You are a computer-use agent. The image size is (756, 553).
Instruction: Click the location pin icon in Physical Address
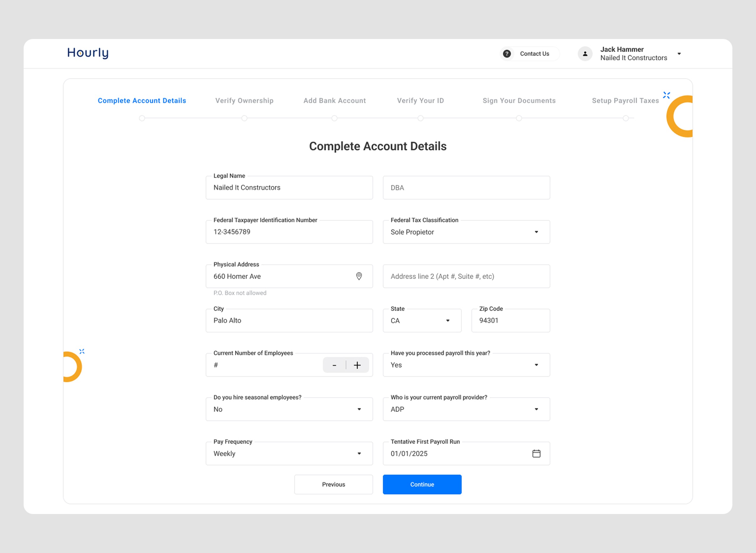point(359,276)
